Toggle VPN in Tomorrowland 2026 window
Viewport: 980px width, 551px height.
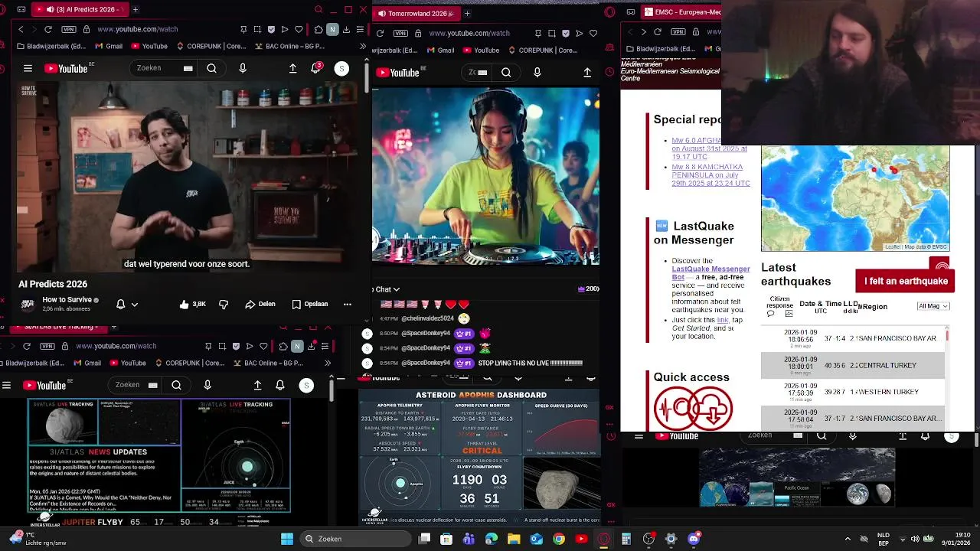(400, 33)
